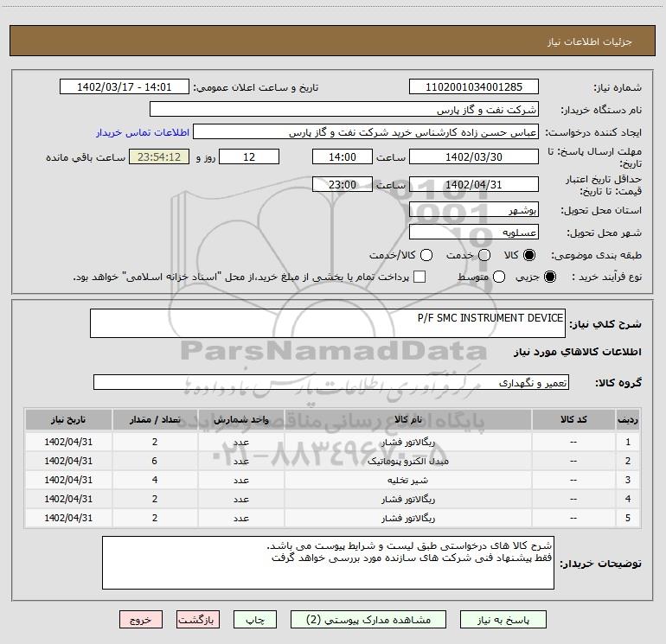Click the نام کالا column header
Image resolution: width=666 pixels, height=644 pixels.
pyautogui.click(x=407, y=419)
